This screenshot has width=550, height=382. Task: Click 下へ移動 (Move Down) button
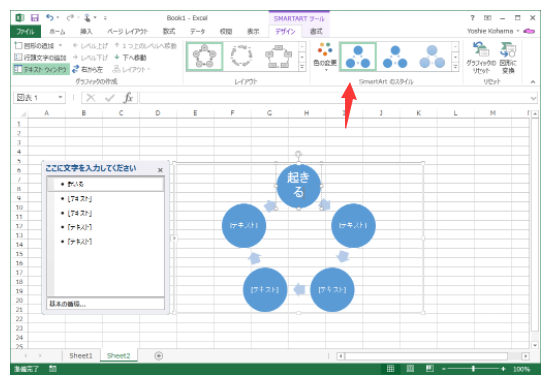[130, 57]
